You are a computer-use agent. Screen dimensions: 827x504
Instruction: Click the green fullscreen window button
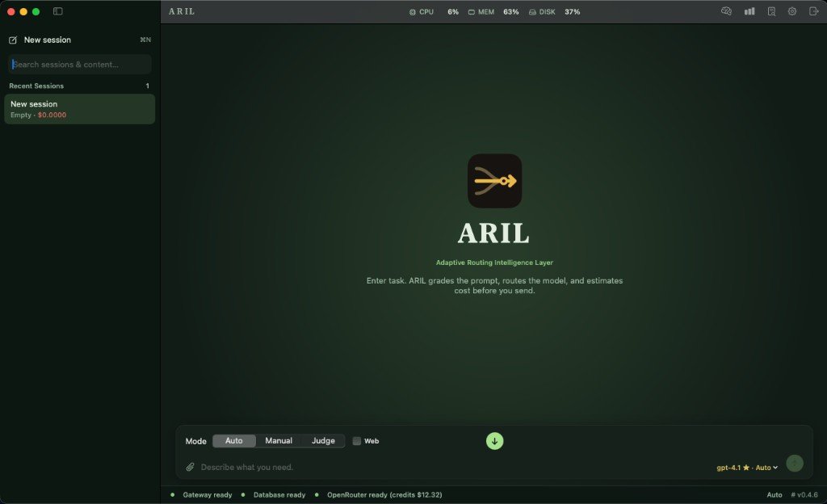pyautogui.click(x=36, y=11)
